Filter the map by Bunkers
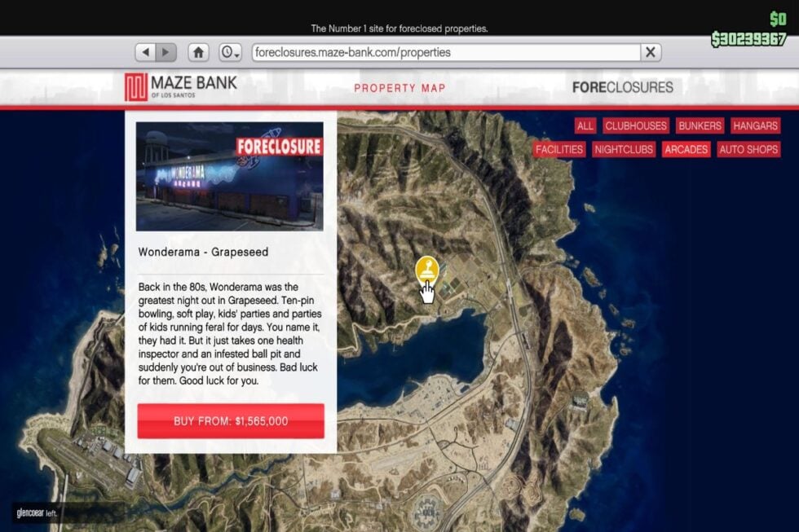Viewport: 799px width, 532px height. click(x=700, y=125)
